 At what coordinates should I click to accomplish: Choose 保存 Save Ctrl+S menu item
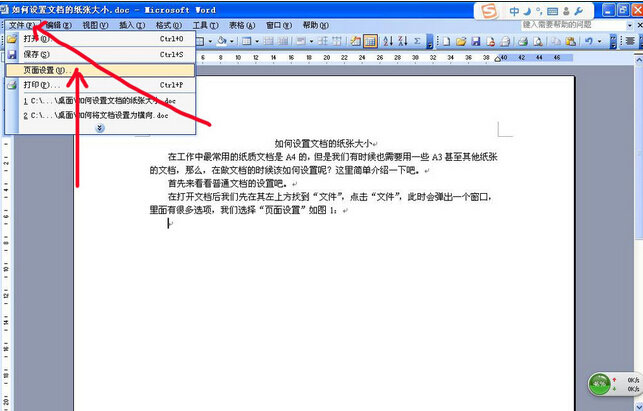100,55
